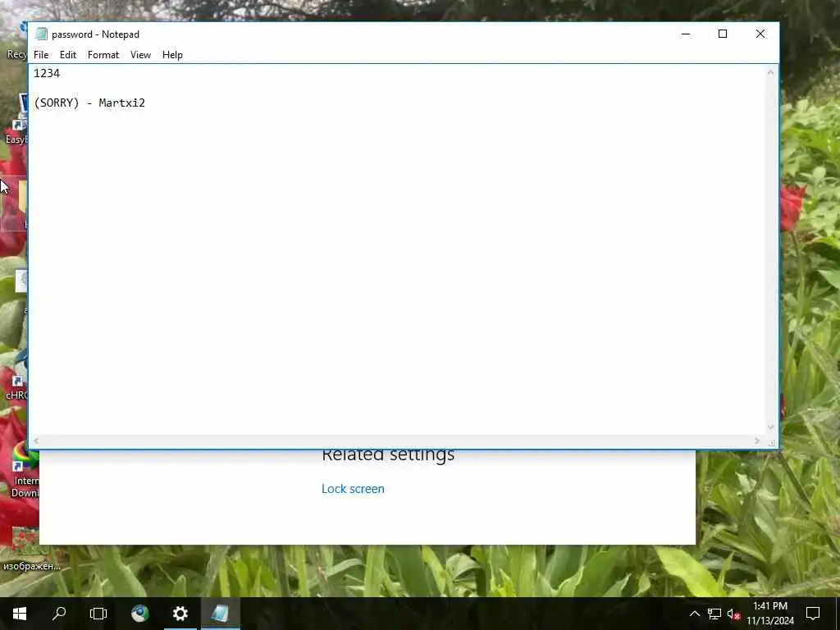Open the network icon in system tray
840x630 pixels.
714,614
